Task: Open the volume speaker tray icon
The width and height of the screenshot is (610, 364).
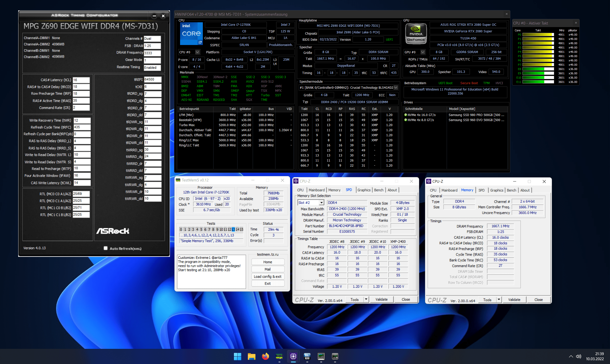Action: click(579, 356)
